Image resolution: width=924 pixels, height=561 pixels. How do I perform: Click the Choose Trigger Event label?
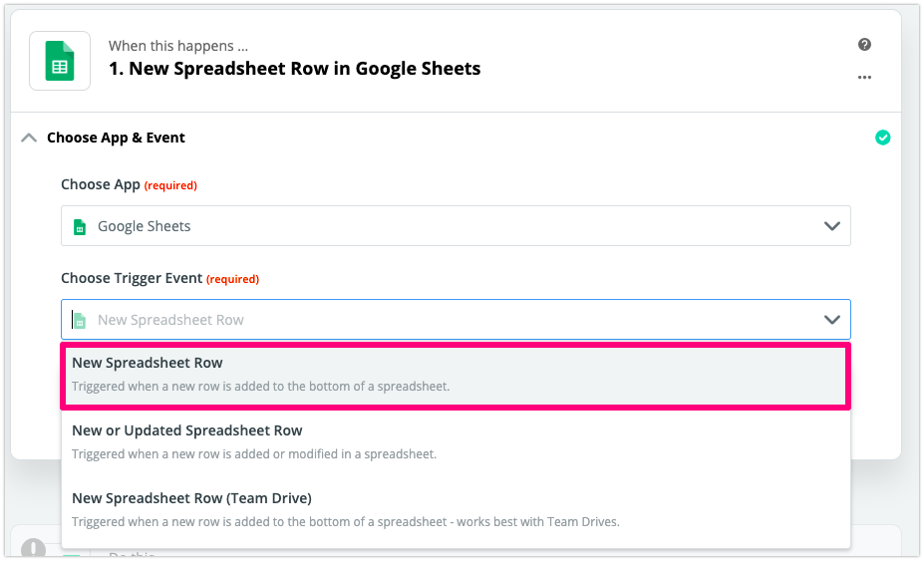[132, 278]
